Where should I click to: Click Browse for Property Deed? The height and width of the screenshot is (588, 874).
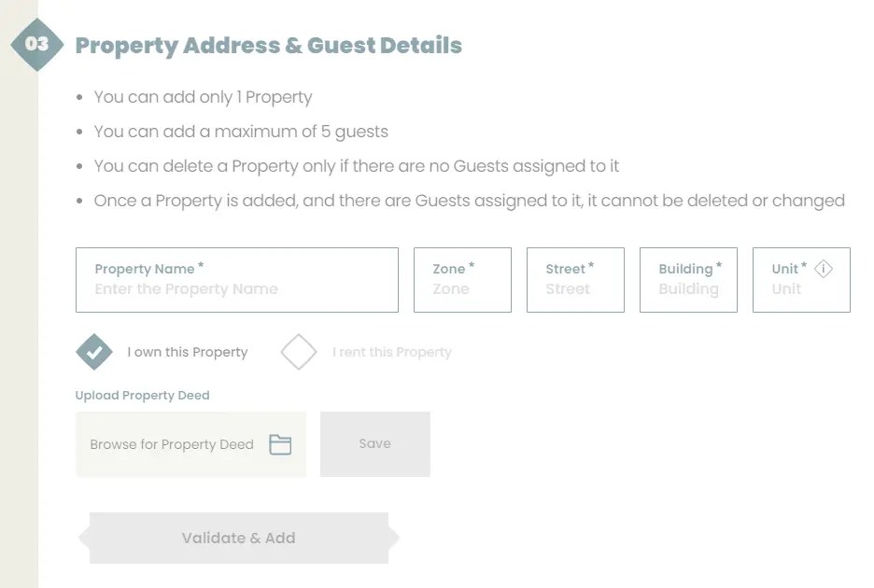(x=172, y=444)
